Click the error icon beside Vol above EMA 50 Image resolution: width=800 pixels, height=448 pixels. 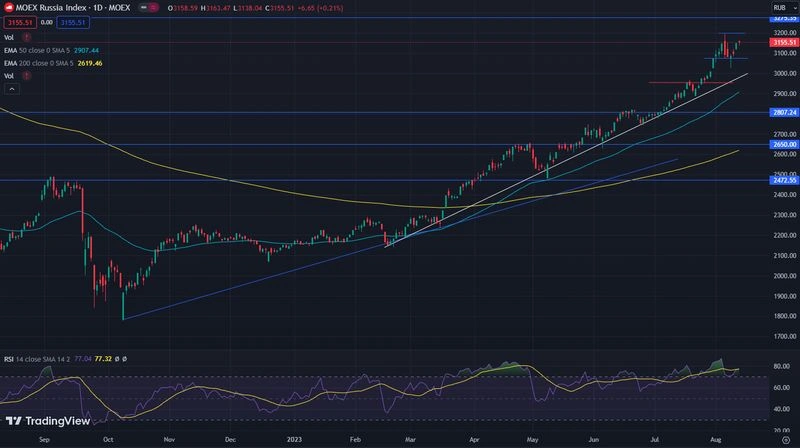click(x=27, y=37)
